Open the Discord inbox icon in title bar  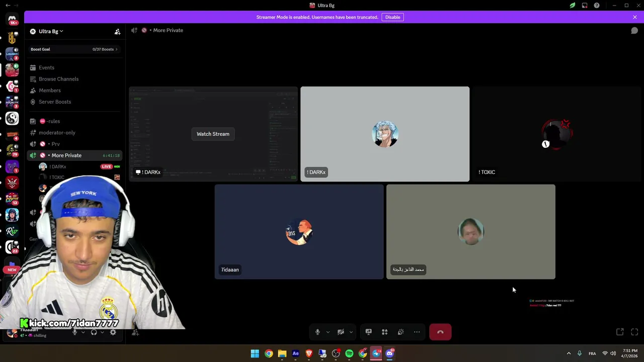click(585, 6)
